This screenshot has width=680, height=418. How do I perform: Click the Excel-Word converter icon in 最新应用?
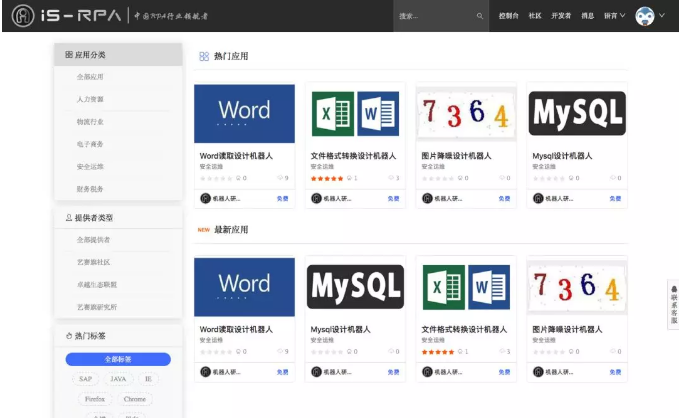[x=466, y=286]
